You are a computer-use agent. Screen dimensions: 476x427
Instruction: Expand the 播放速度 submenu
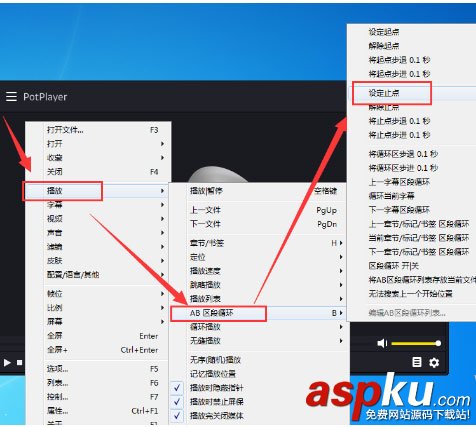pyautogui.click(x=258, y=271)
